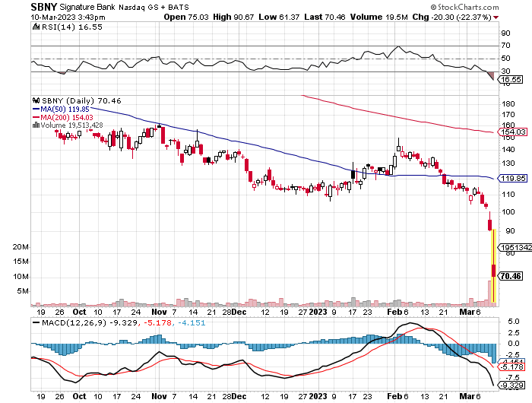Click the RSI 16.55 value tag on right axis
This screenshot has width=532, height=403.
click(511, 79)
